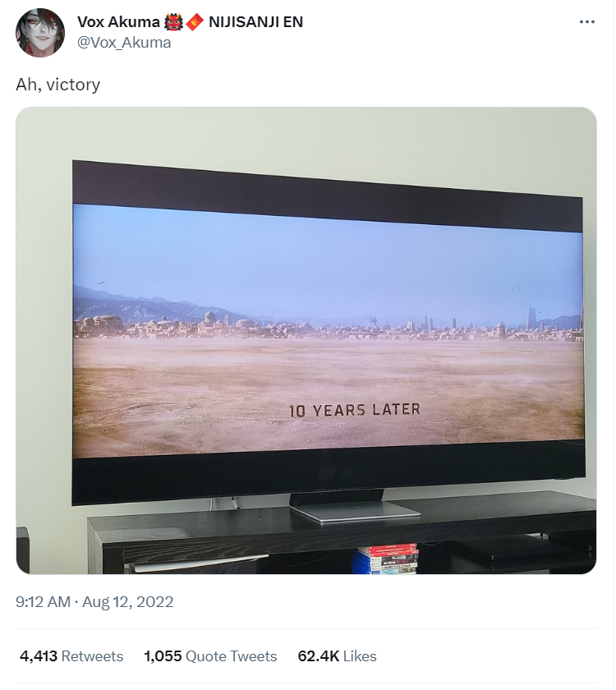View the 1,055 Quote Tweets list
Image resolution: width=616 pixels, height=690 pixels.
click(210, 656)
